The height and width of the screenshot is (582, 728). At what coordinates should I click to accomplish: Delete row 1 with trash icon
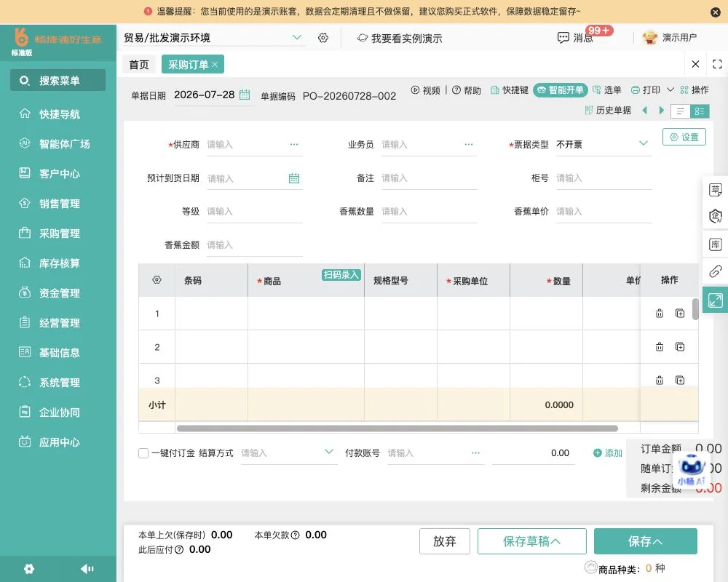(x=660, y=314)
